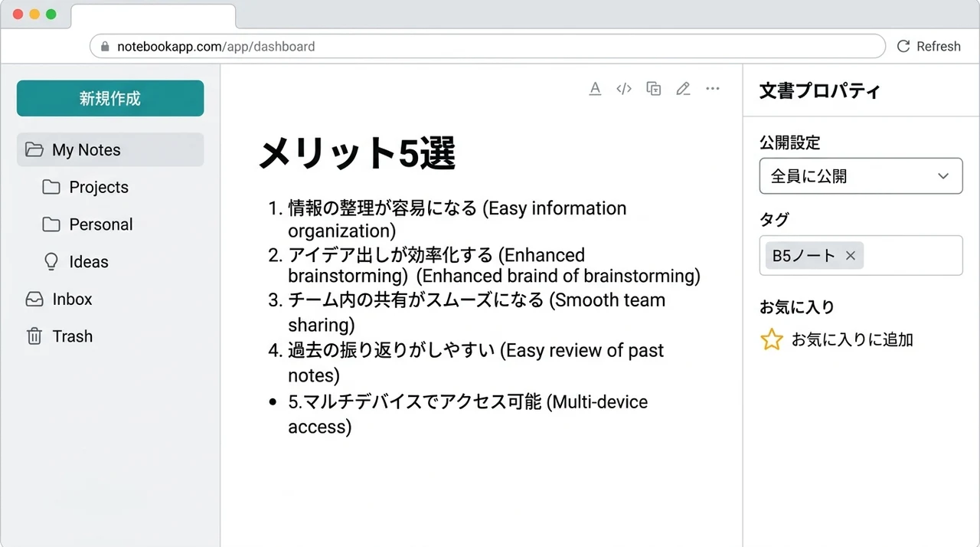
Task: Click the お気に入り section label
Action: [796, 307]
